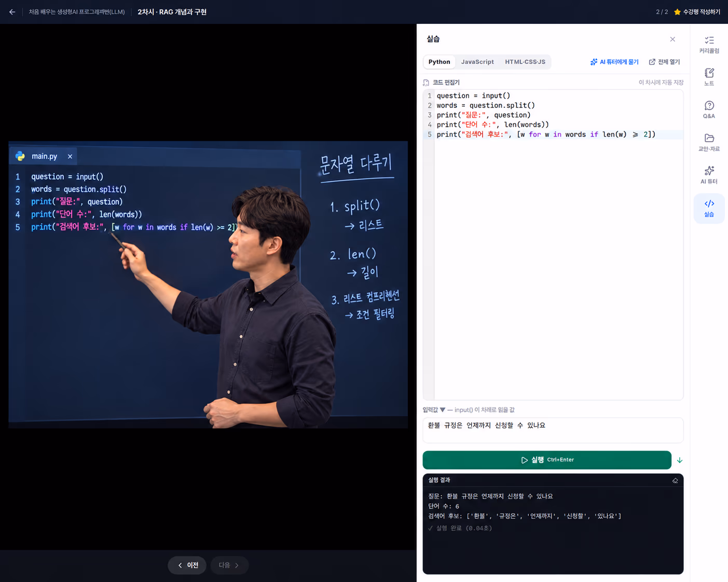This screenshot has height=582, width=728.
Task: Open the 커리큘럼 sidebar panel
Action: pyautogui.click(x=709, y=45)
